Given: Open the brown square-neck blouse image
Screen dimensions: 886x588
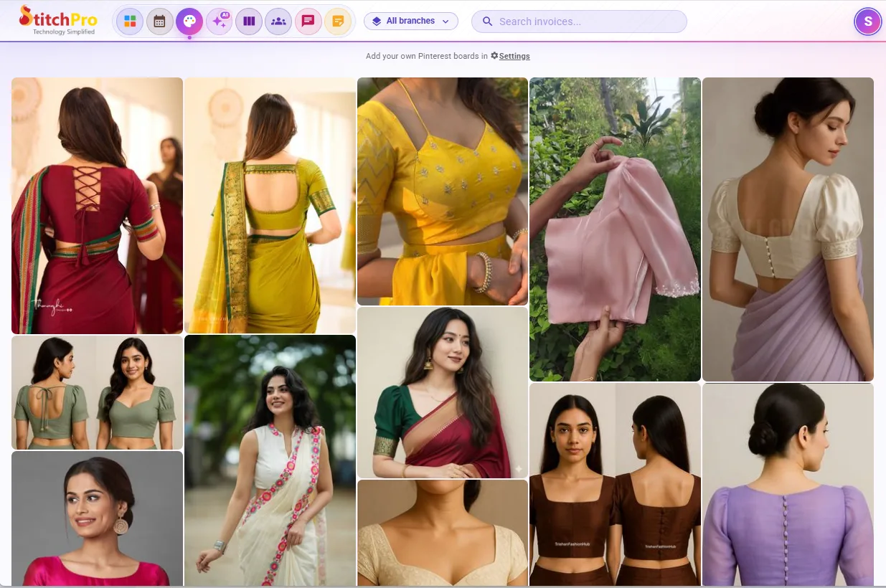Looking at the screenshot, I should [x=615, y=485].
